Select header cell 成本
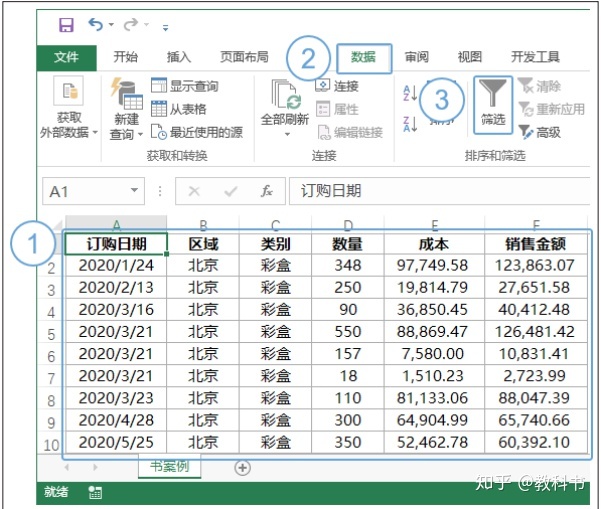This screenshot has height=509, width=601. [434, 244]
